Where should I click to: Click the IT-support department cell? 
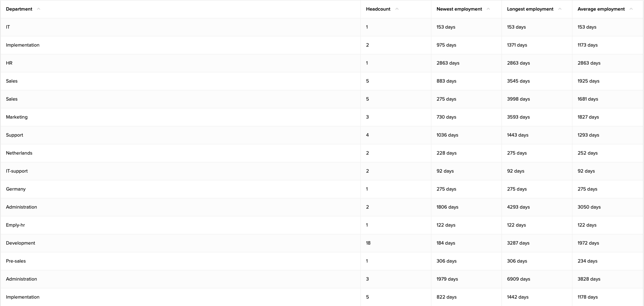click(17, 171)
